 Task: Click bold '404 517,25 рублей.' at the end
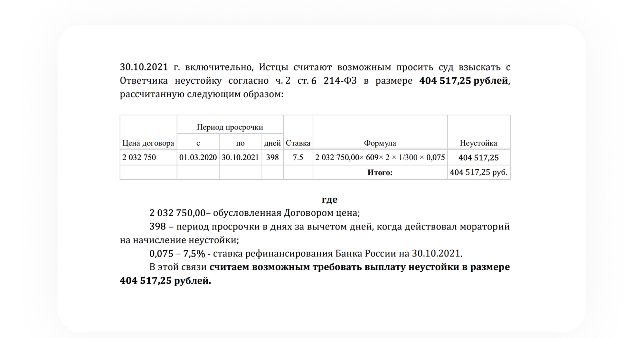tap(166, 281)
